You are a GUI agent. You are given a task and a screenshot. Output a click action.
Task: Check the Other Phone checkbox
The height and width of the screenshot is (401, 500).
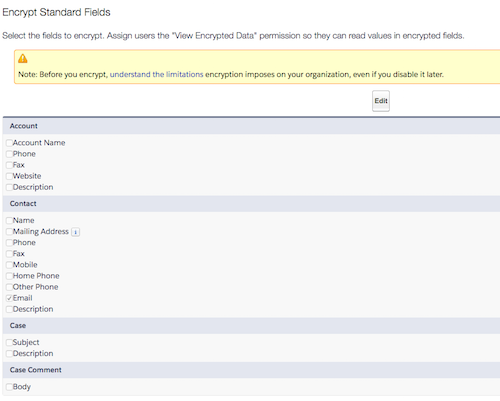point(9,287)
